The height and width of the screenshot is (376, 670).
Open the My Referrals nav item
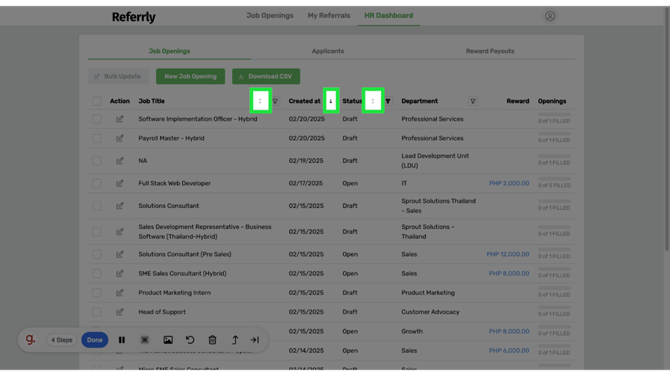(329, 15)
